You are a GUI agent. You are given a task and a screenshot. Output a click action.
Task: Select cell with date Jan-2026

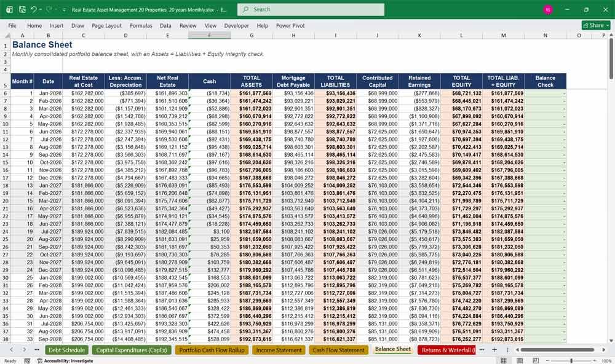tap(48, 93)
